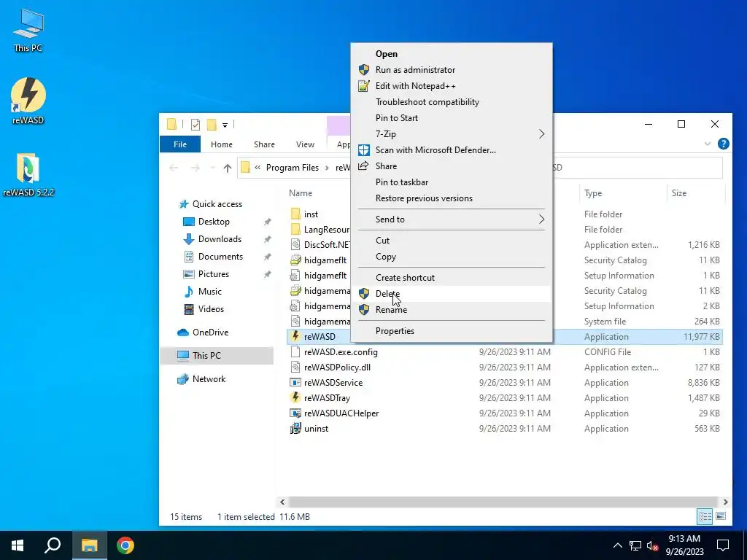Open the Share ribbon tab
The height and width of the screenshot is (560, 747).
tap(264, 144)
